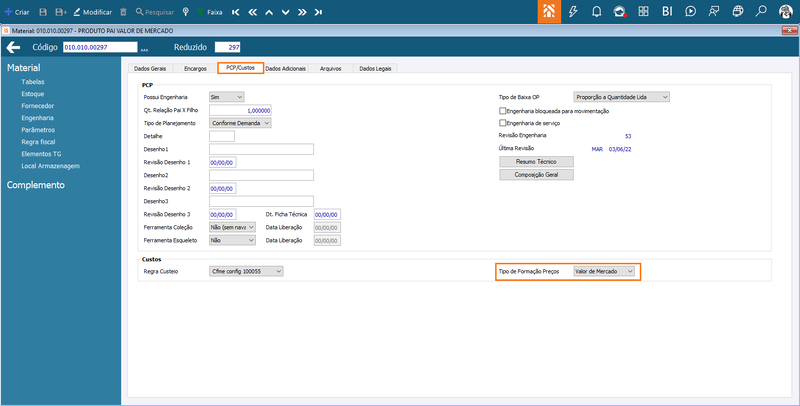
Task: Open Engenharia in the sidebar
Action: [x=37, y=118]
